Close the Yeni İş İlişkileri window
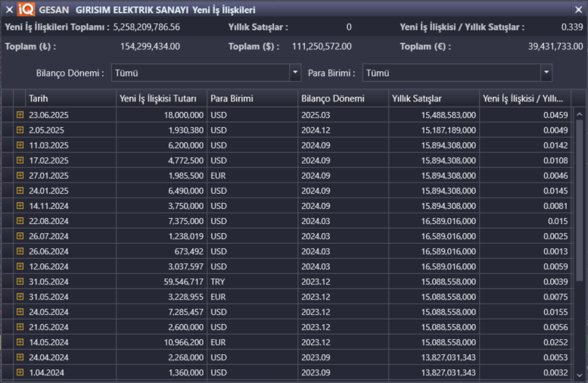This screenshot has width=588, height=383. click(579, 10)
